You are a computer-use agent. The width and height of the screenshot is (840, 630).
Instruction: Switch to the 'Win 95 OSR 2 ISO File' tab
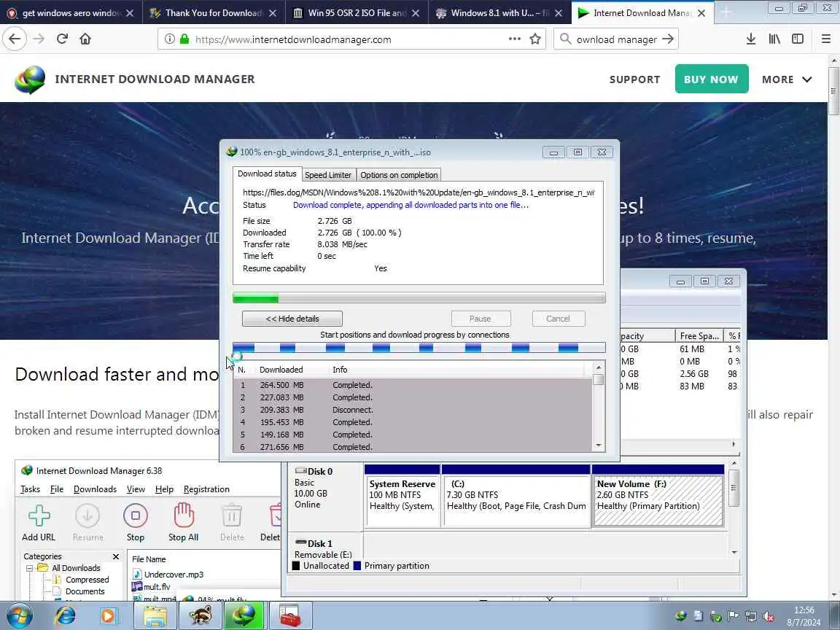(349, 13)
